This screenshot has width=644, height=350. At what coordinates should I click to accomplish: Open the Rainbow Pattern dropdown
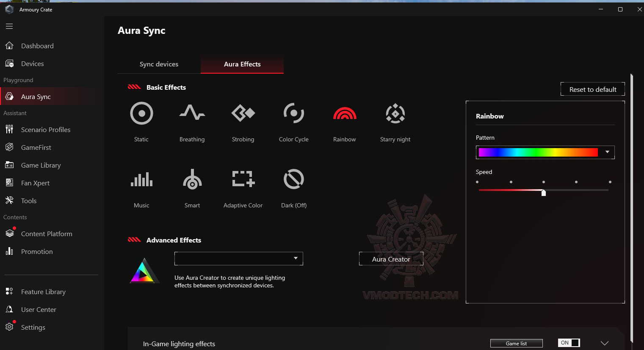(607, 152)
